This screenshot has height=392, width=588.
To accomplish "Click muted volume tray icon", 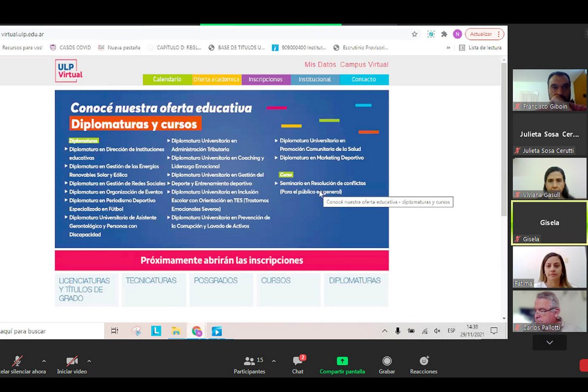I will (x=438, y=331).
